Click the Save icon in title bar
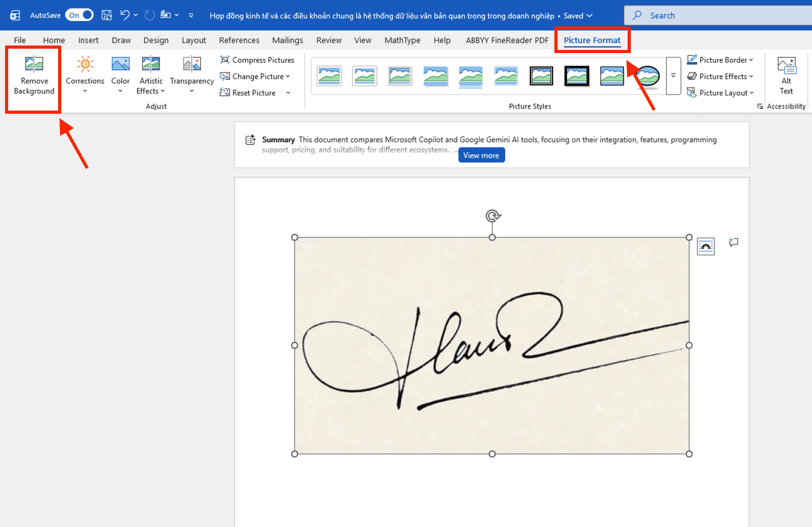This screenshot has width=812, height=527. (107, 15)
